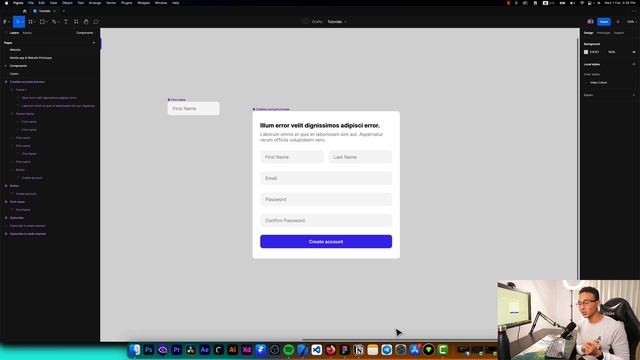Open the Resources components tool
The width and height of the screenshot is (640, 360).
point(76,22)
